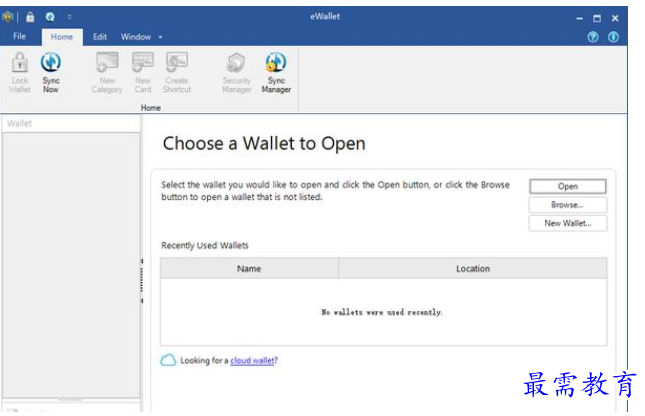
Task: Switch to the Home ribbon tab
Action: (62, 37)
